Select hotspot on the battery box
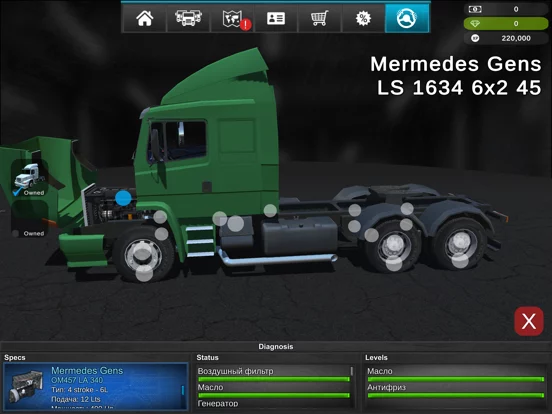552x414 pixels. pos(236,224)
